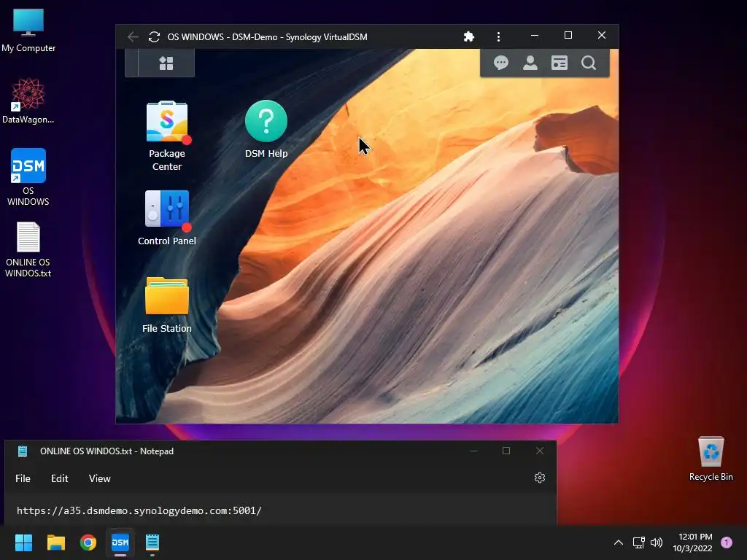Click the Notepad title bar icon
The width and height of the screenshot is (747, 560).
(23, 451)
